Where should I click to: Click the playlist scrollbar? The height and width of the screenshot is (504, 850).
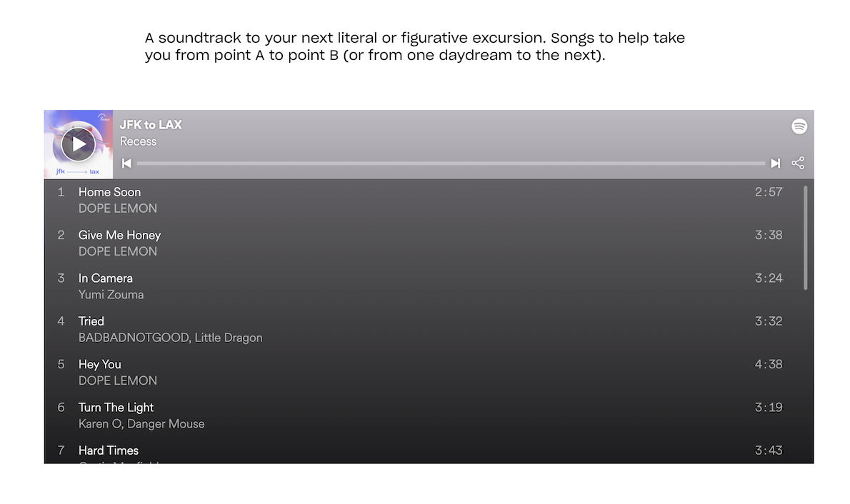806,238
